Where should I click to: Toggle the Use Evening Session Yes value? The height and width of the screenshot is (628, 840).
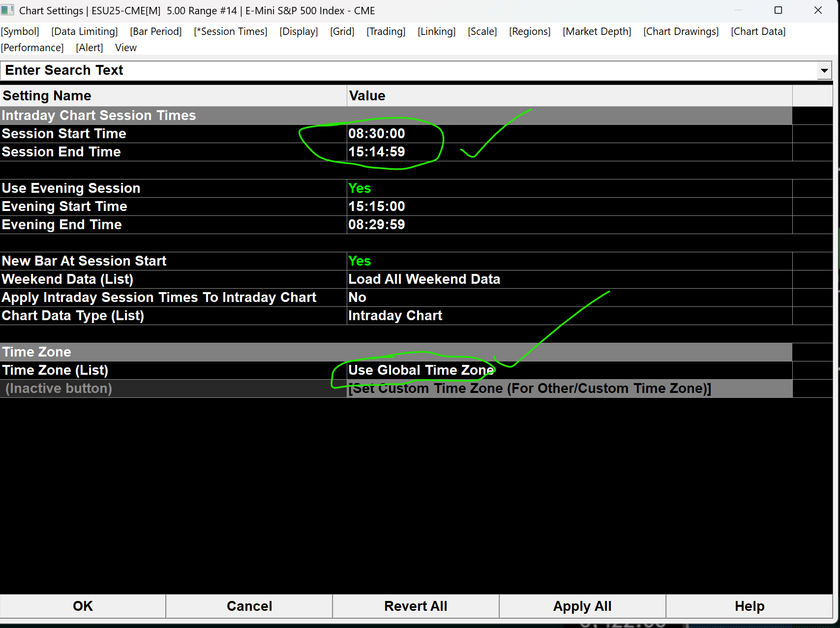click(570, 188)
